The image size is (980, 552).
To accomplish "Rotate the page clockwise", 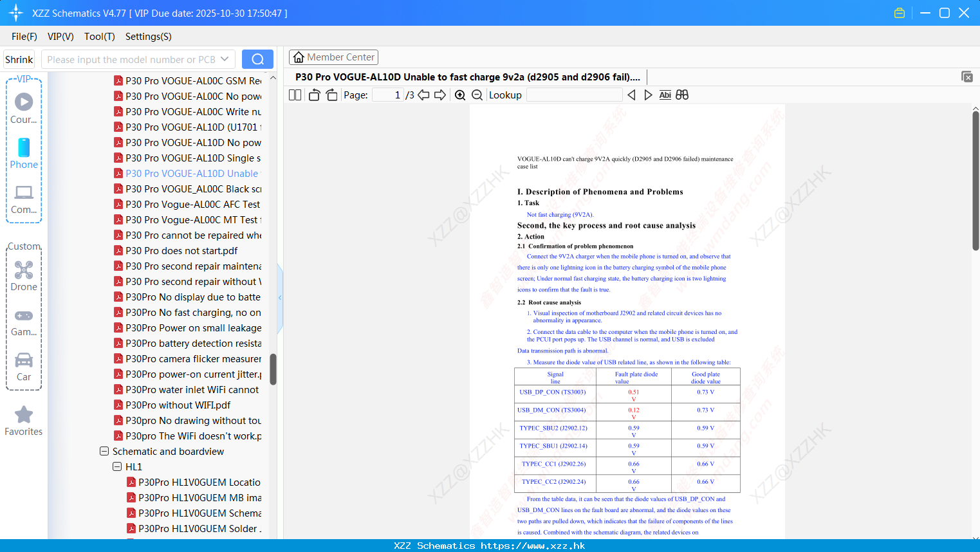I will coord(331,95).
